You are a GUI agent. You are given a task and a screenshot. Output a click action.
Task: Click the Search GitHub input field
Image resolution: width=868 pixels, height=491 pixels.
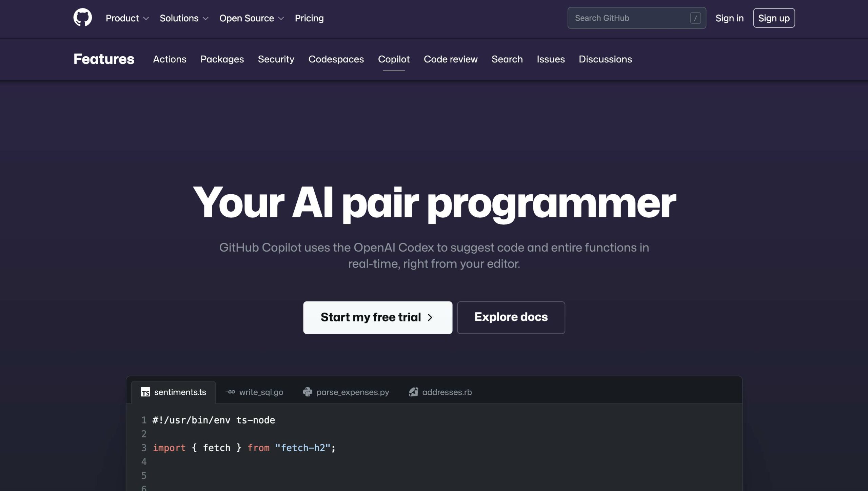coord(627,18)
